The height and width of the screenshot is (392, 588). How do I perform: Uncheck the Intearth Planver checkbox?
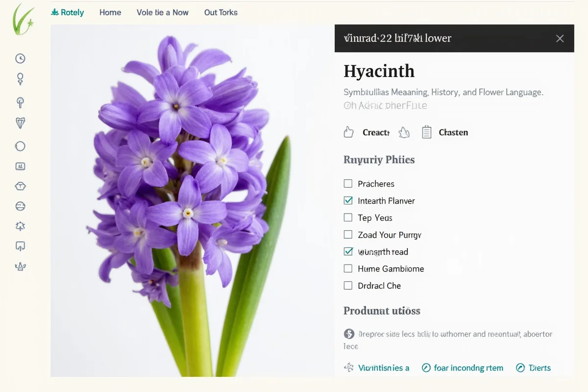tap(348, 200)
